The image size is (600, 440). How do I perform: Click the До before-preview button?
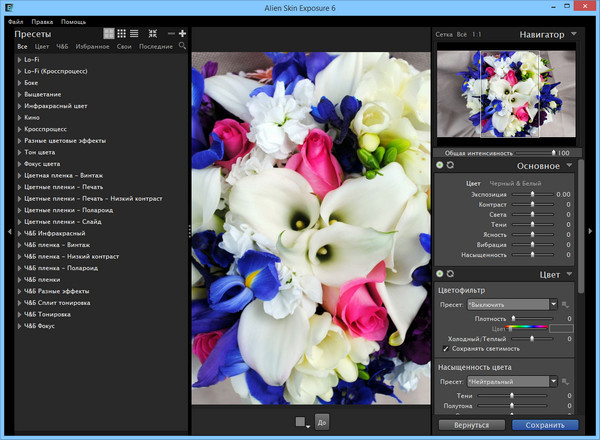(321, 422)
